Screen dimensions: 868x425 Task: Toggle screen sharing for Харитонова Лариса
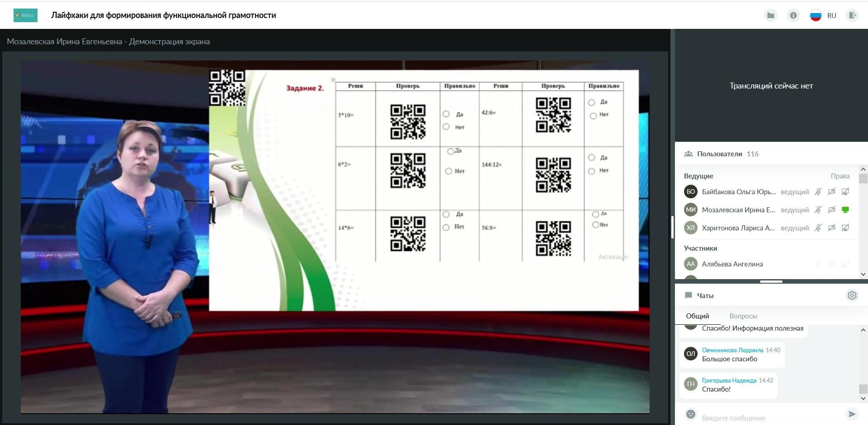tap(845, 228)
